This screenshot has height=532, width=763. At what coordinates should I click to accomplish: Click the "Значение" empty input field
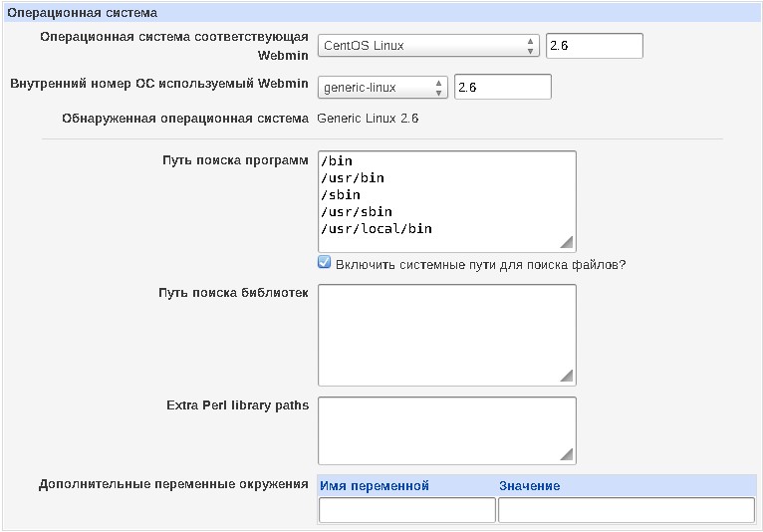click(x=626, y=510)
